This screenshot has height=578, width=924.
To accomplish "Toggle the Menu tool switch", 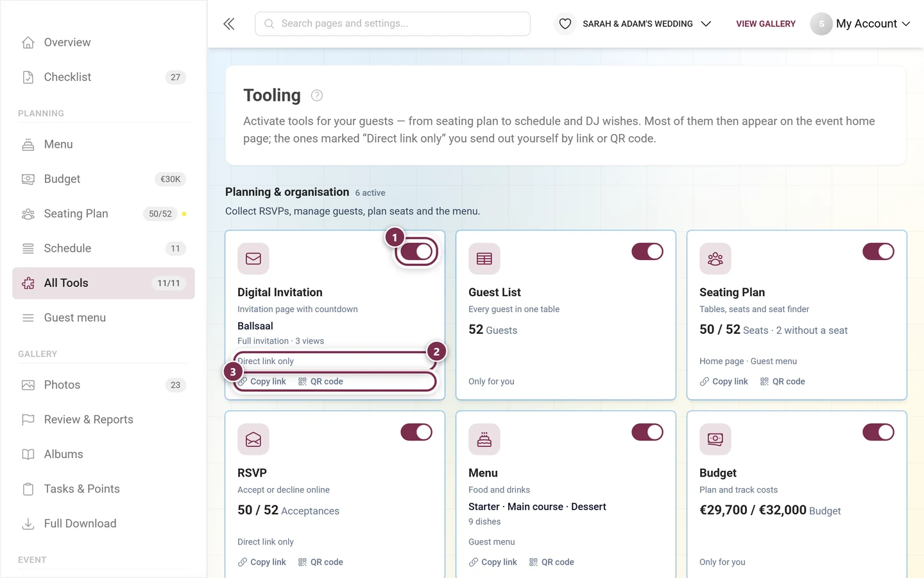I will tap(647, 432).
